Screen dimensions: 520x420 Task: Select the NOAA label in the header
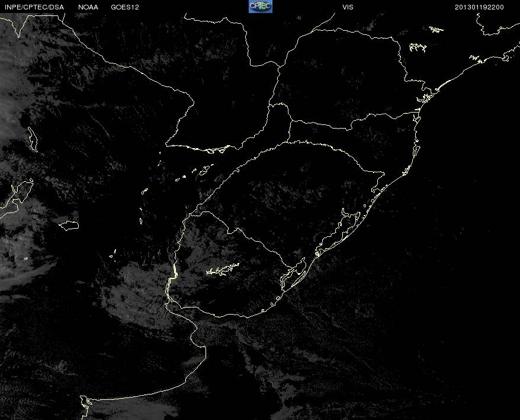click(88, 7)
